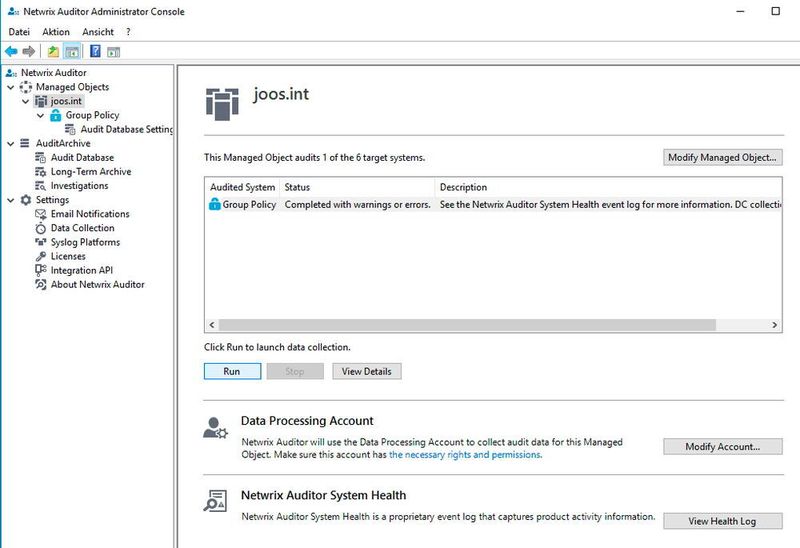Click the Up one level toolbar icon
Viewport: 800px width, 548px height.
pos(53,52)
